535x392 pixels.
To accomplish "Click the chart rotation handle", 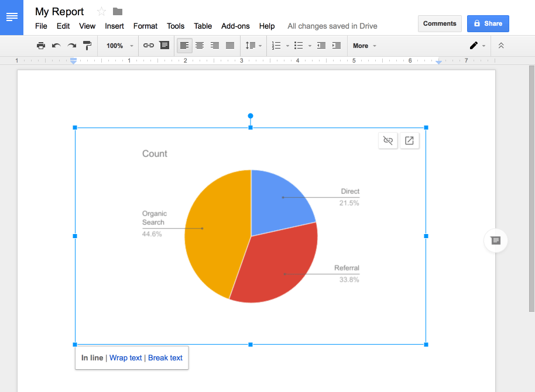I will tap(251, 116).
